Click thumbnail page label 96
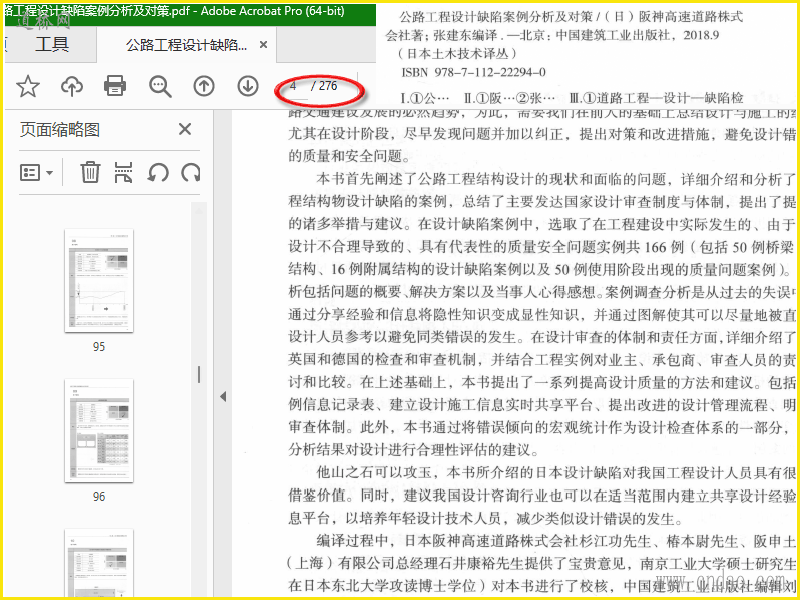Screen dimensions: 800x600 click(x=99, y=497)
